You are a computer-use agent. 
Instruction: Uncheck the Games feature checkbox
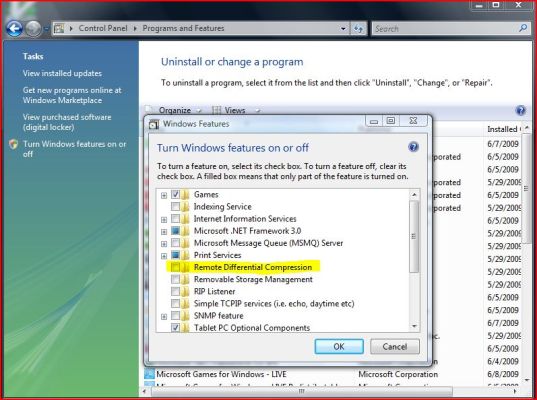point(175,195)
